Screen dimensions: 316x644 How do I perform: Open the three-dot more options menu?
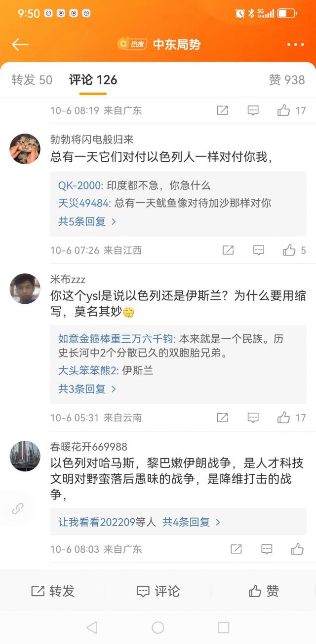tap(295, 44)
